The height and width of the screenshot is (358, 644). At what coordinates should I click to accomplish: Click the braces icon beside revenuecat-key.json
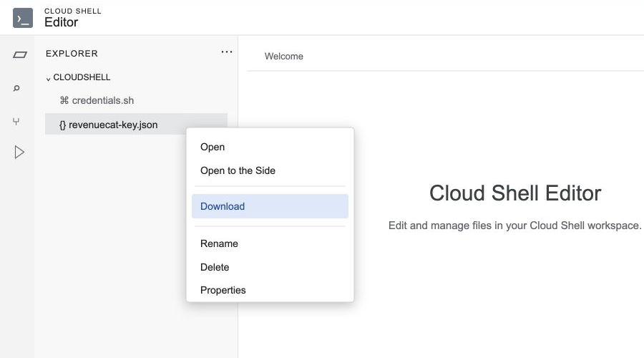[62, 125]
